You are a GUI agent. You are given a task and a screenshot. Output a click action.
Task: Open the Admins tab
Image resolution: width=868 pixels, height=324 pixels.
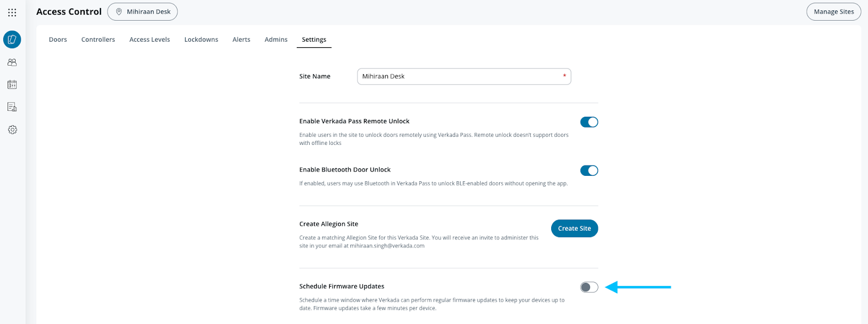pyautogui.click(x=276, y=40)
